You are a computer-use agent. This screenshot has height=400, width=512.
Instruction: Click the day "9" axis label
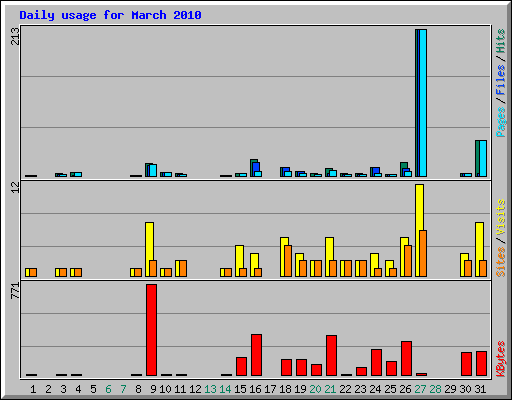[x=153, y=389]
